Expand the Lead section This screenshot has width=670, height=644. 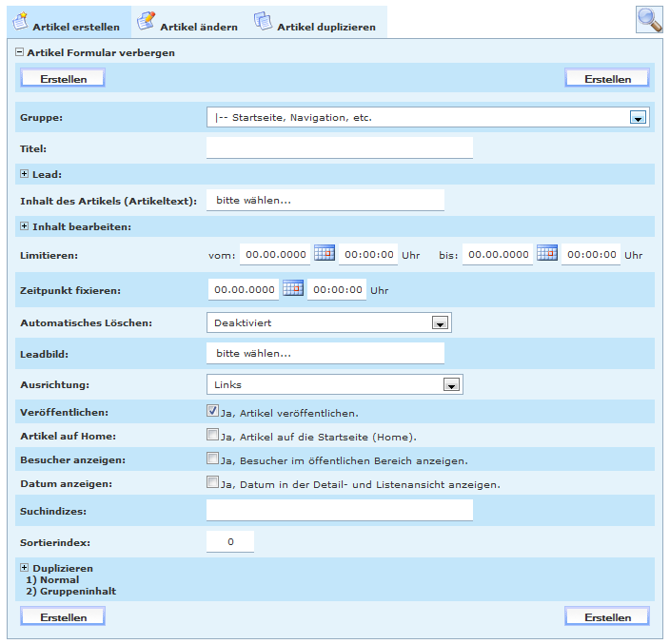(x=25, y=174)
